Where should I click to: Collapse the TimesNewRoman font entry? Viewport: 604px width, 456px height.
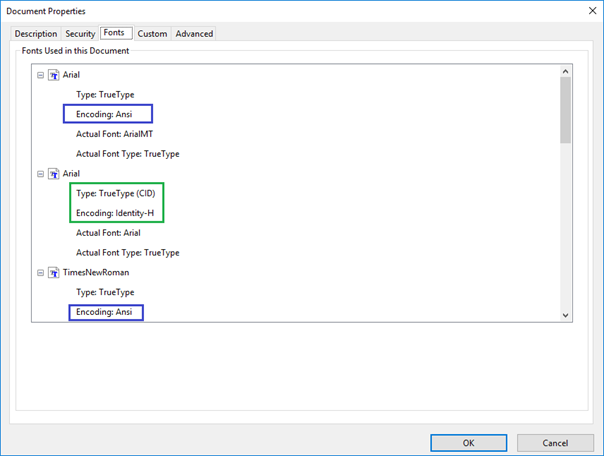(40, 272)
